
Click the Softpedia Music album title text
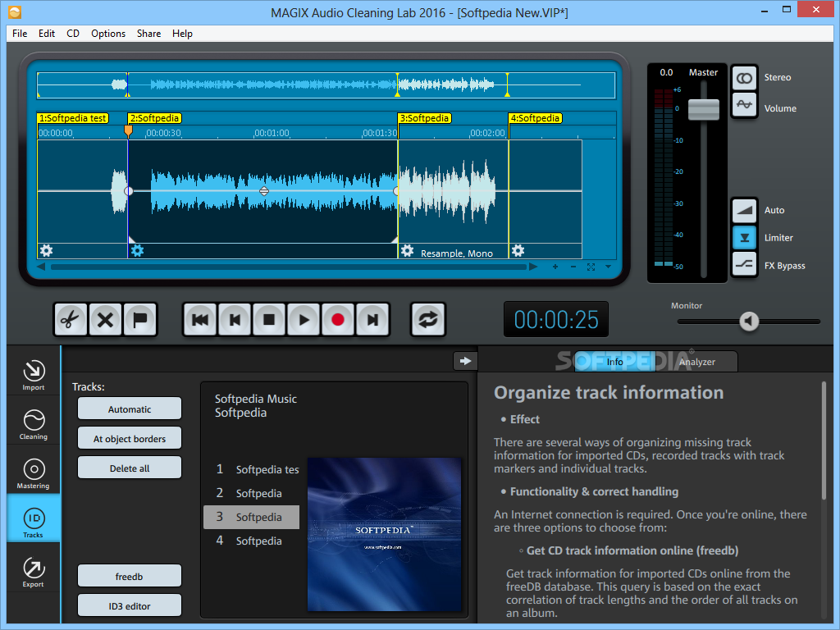256,399
